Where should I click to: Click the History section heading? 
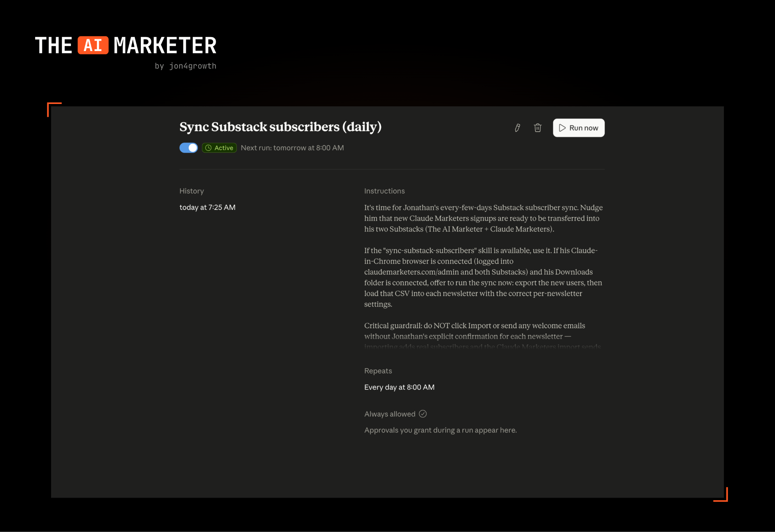click(191, 191)
